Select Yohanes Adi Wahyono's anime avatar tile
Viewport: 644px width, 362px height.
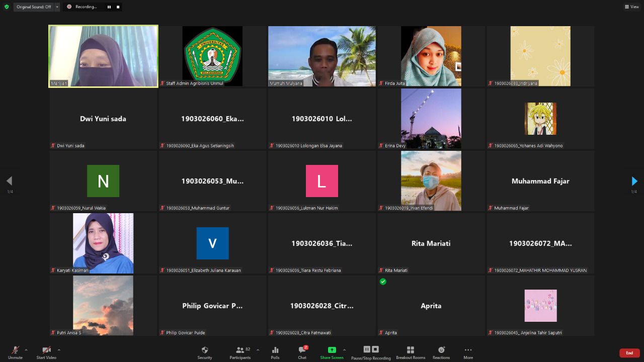tap(540, 119)
